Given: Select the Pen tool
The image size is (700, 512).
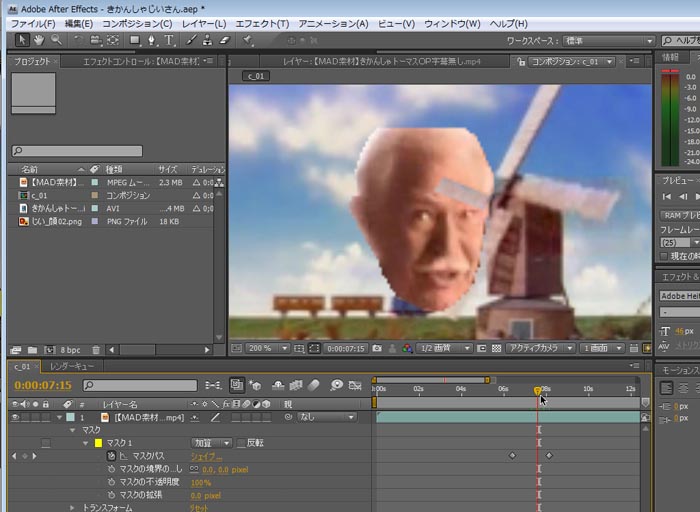Looking at the screenshot, I should pyautogui.click(x=150, y=40).
